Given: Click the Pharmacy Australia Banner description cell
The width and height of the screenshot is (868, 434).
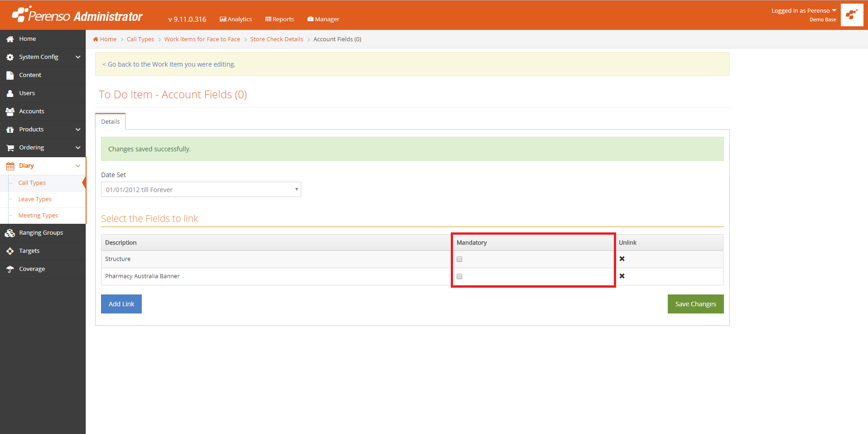Looking at the screenshot, I should [x=276, y=276].
